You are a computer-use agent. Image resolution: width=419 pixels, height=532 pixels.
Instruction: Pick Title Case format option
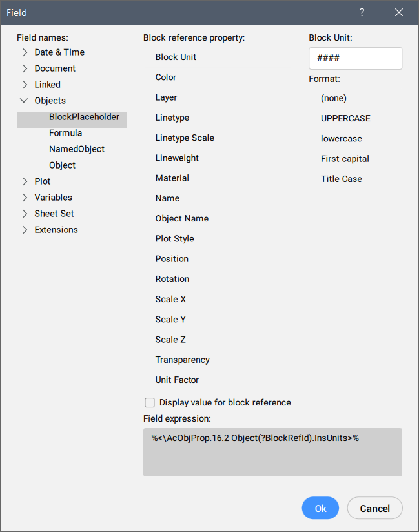pyautogui.click(x=342, y=179)
